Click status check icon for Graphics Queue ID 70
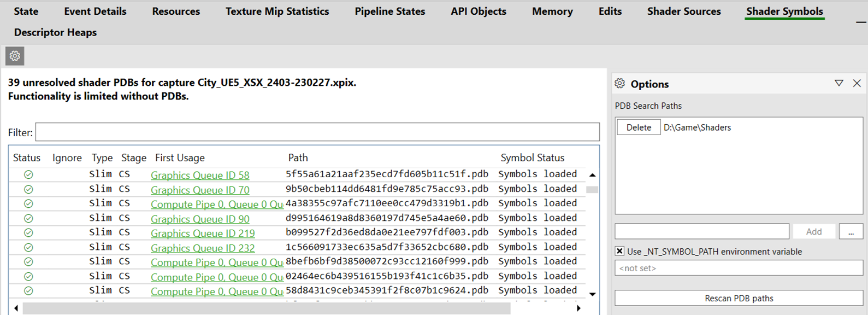The image size is (868, 315). coord(28,189)
